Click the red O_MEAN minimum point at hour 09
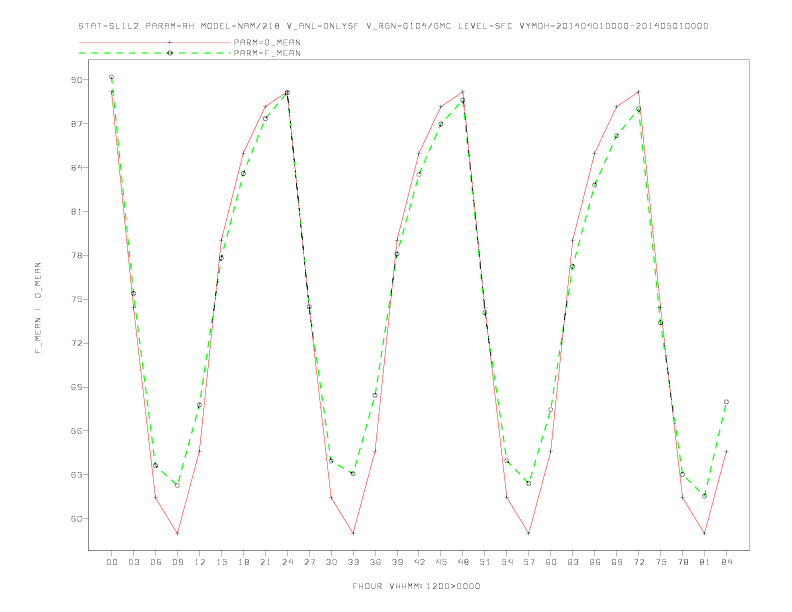Image resolution: width=792 pixels, height=612 pixels. pyautogui.click(x=177, y=533)
